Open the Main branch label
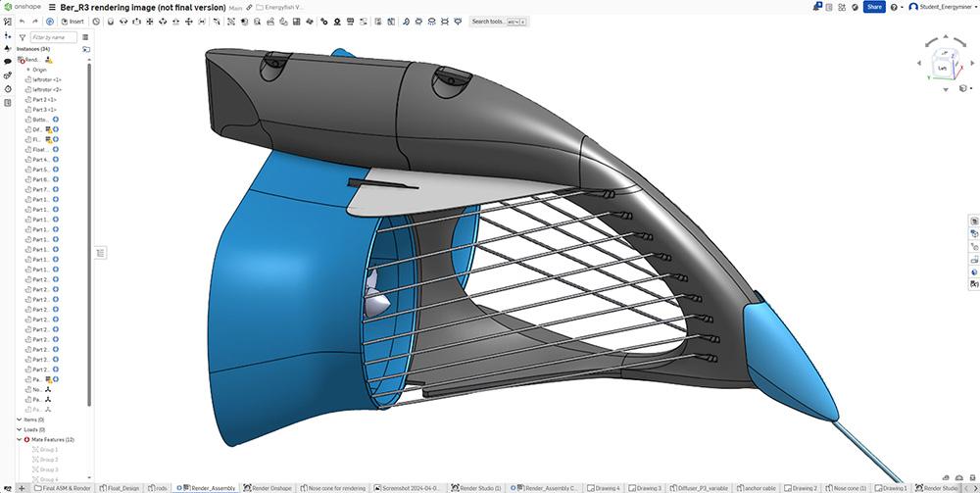The width and height of the screenshot is (980, 493). click(x=235, y=8)
